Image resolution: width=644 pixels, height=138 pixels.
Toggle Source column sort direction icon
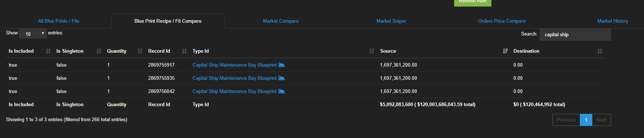[505, 51]
